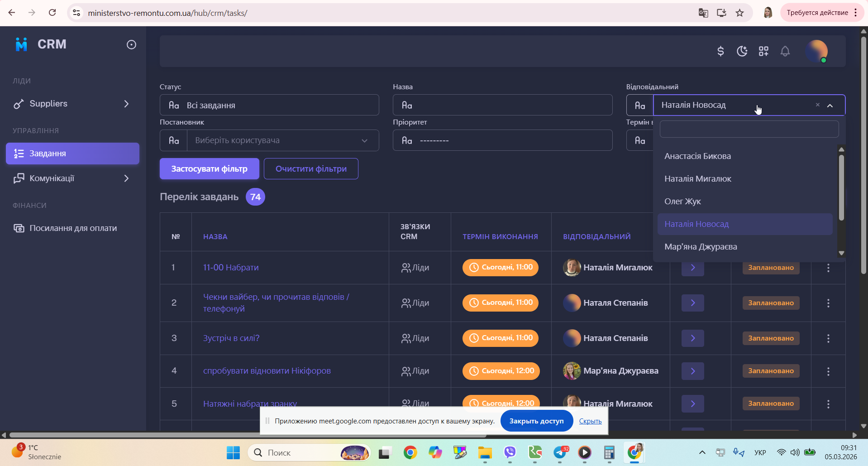Viewport: 868px width, 466px height.
Task: Sort by ВІДПОВІДАЛЬНИЙ column header
Action: tap(596, 237)
